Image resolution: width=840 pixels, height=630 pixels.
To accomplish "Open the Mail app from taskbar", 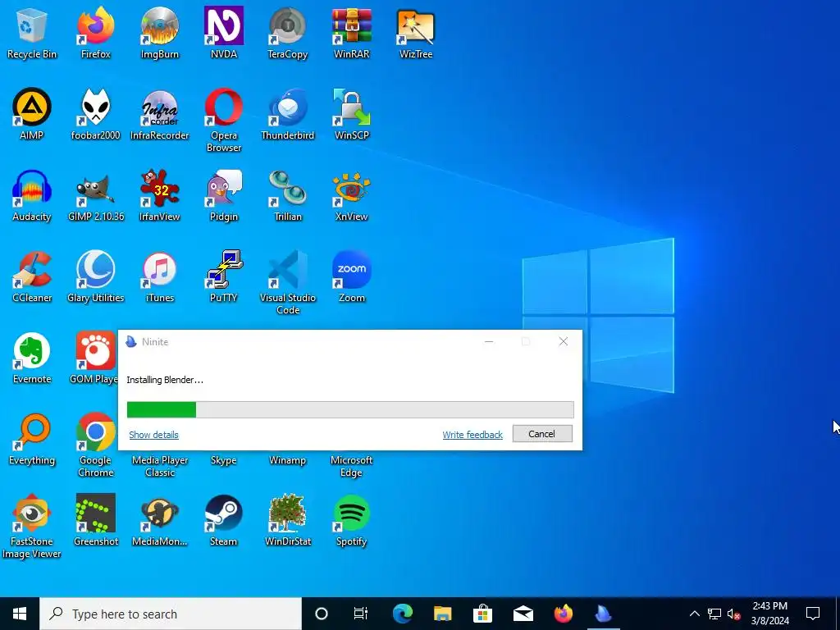I will click(523, 614).
